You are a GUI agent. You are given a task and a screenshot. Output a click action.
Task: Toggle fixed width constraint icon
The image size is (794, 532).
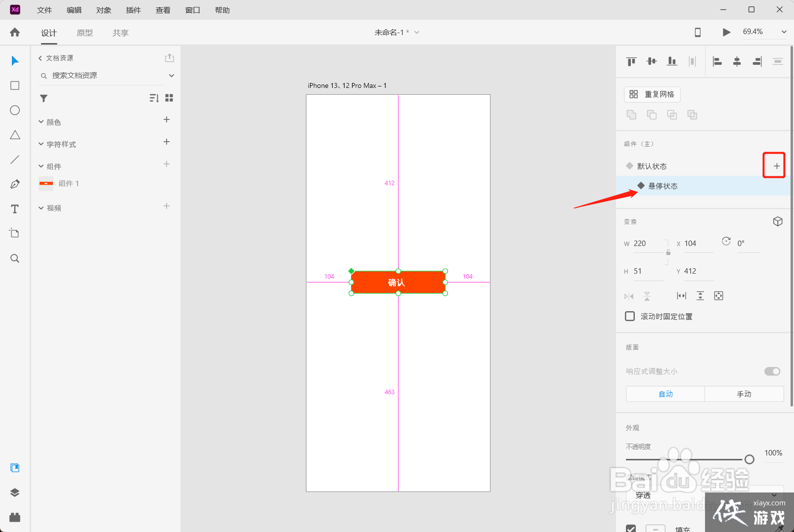681,296
